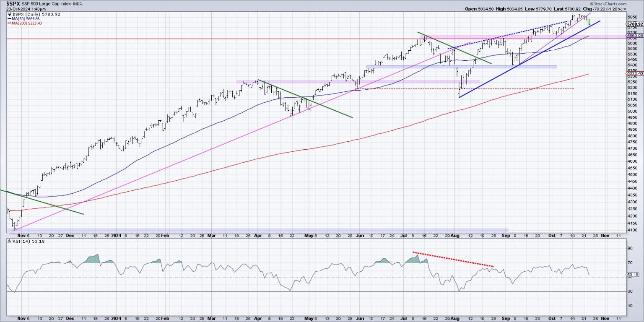Screen dimensions: 644x322
Task: Click the INDX exchange label
Action: tap(77, 3)
